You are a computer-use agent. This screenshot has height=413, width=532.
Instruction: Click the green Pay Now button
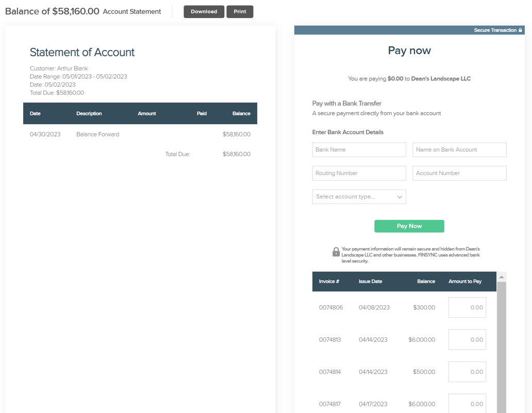pos(409,226)
